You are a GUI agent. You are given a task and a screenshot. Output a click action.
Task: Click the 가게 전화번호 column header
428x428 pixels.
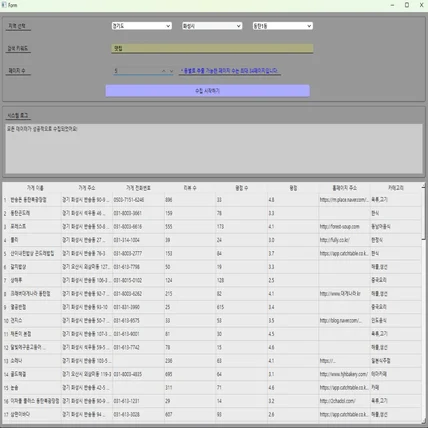click(x=138, y=188)
